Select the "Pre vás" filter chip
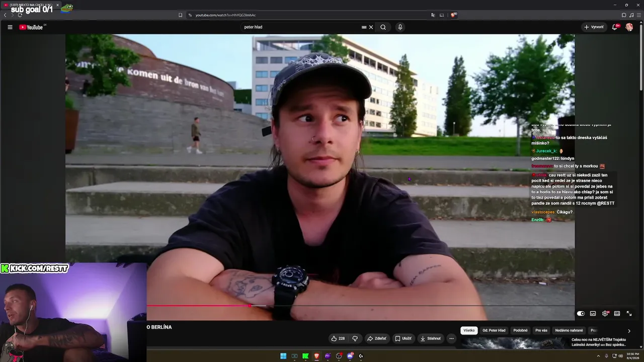 click(x=541, y=330)
